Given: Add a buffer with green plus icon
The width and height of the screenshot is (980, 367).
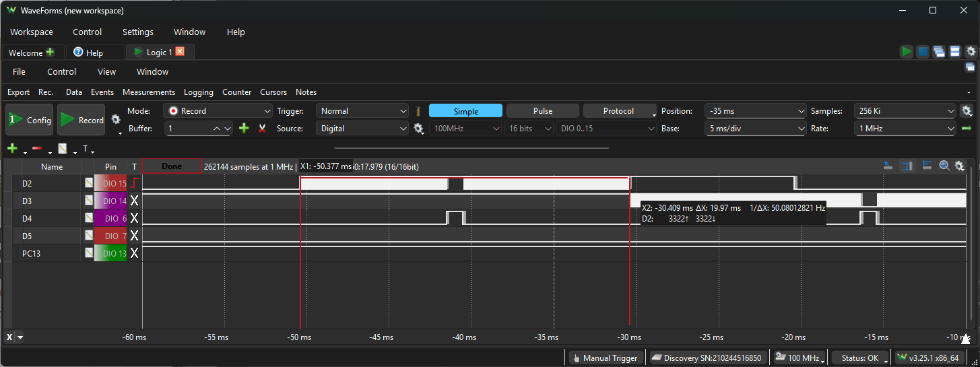Looking at the screenshot, I should tap(244, 128).
